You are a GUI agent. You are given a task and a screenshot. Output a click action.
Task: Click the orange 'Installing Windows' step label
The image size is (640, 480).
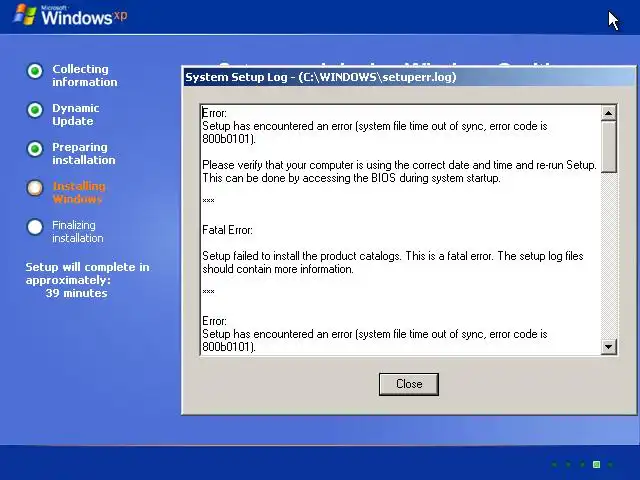79,193
